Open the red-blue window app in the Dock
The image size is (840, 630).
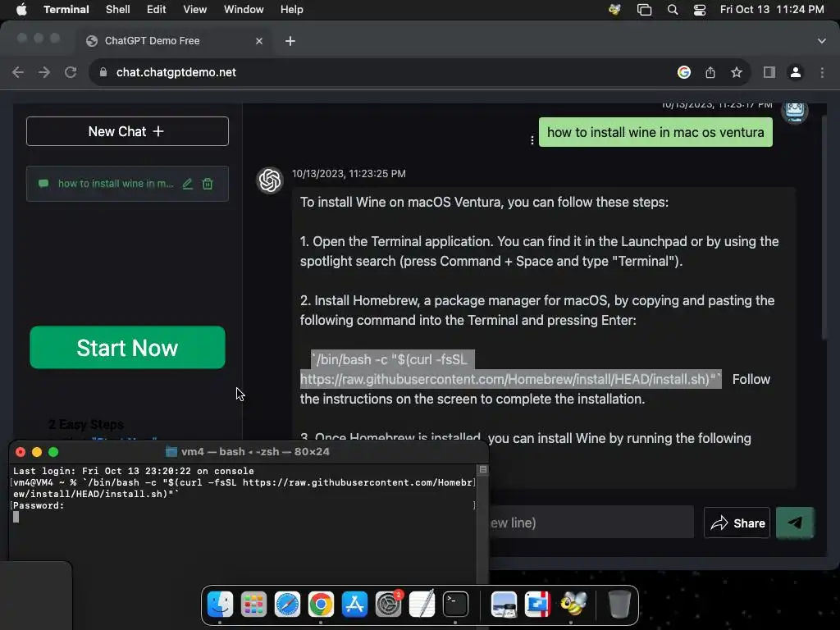point(538,605)
